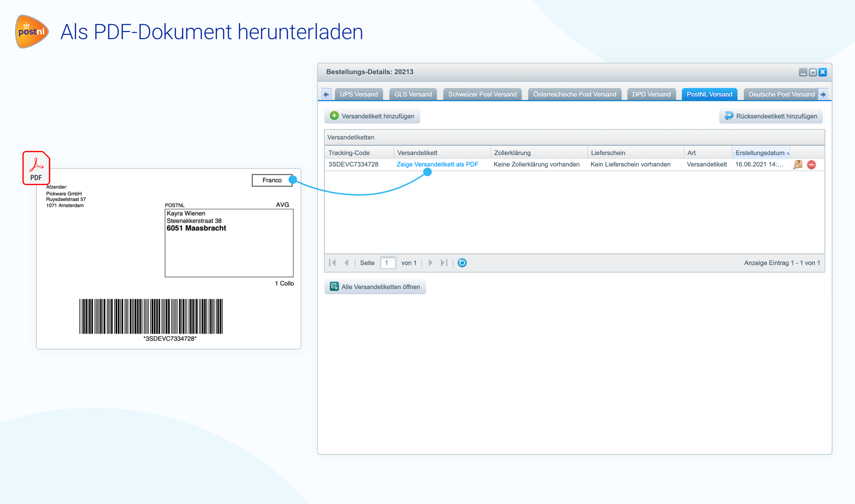
Task: Open the Deutsche Post Versand tab
Action: [x=782, y=94]
